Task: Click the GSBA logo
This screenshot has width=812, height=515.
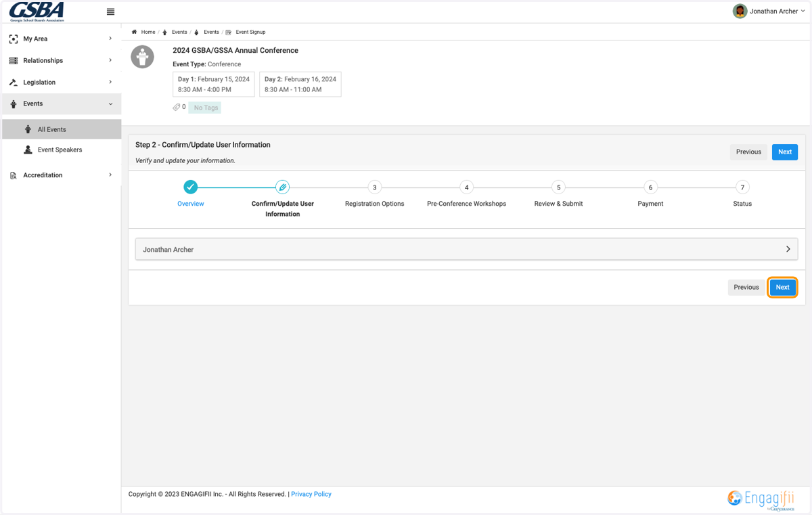Action: pos(37,12)
